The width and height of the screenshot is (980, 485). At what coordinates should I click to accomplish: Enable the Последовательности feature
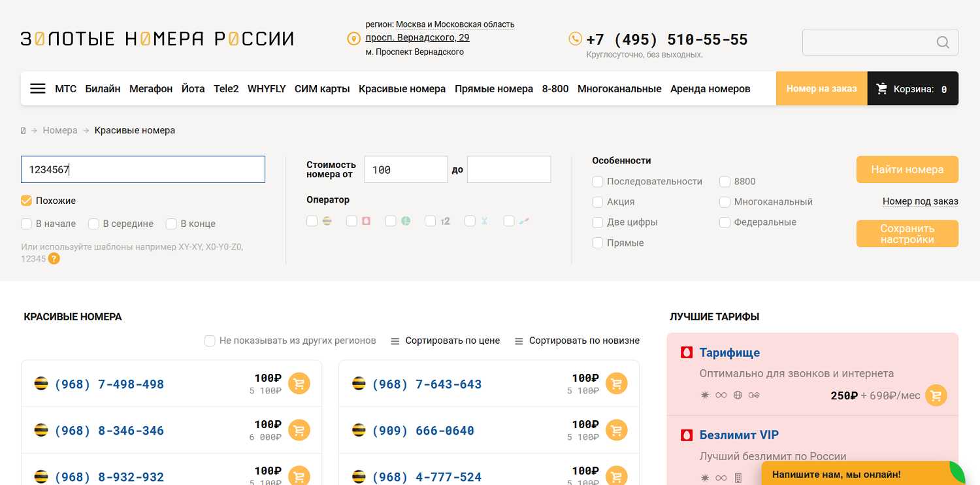tap(598, 182)
